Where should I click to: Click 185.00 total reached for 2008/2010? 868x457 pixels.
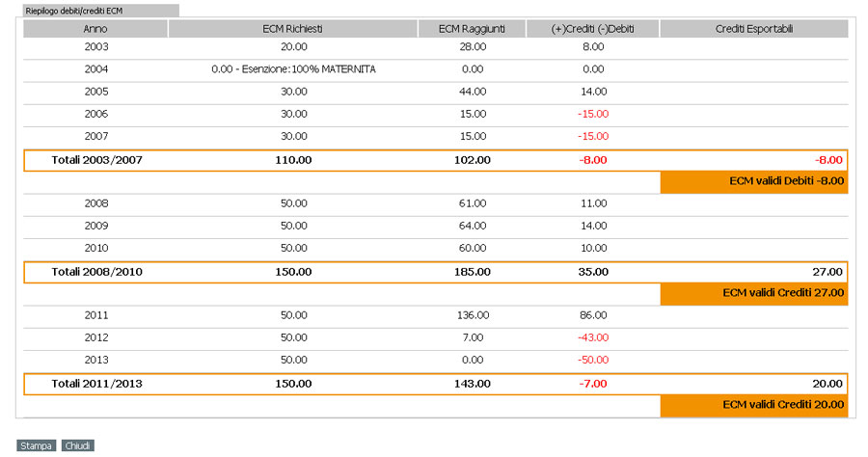click(x=473, y=272)
